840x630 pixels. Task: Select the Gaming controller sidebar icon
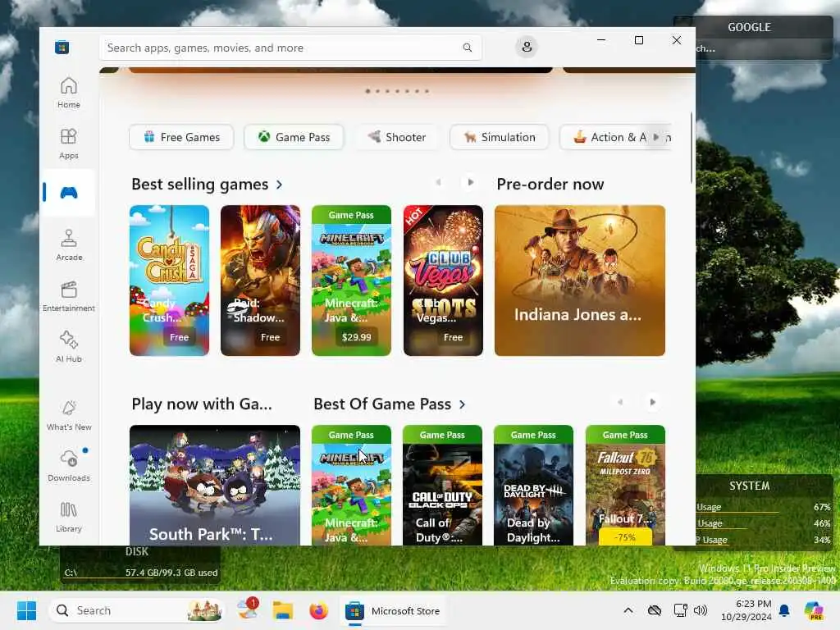tap(69, 192)
